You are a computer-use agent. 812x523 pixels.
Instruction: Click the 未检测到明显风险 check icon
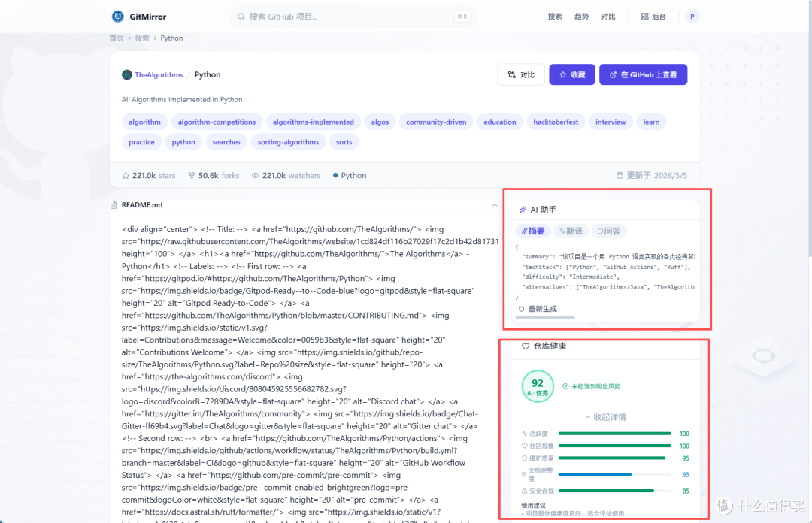pos(565,386)
